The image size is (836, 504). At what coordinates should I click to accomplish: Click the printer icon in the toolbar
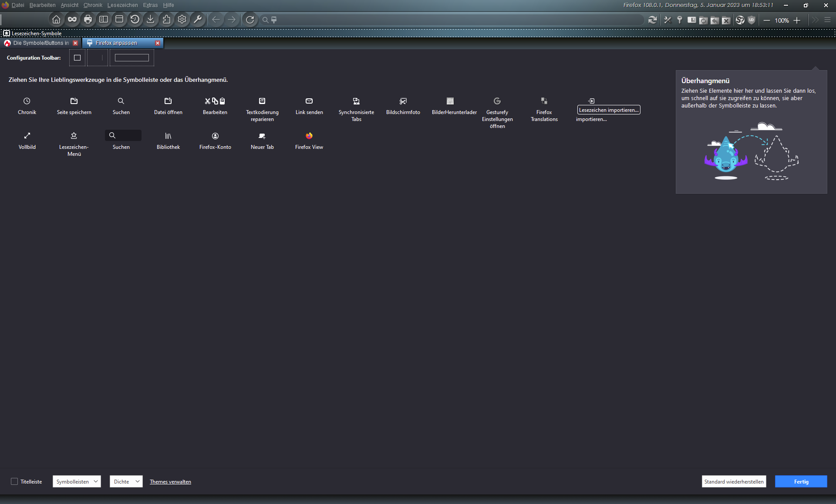pyautogui.click(x=88, y=20)
